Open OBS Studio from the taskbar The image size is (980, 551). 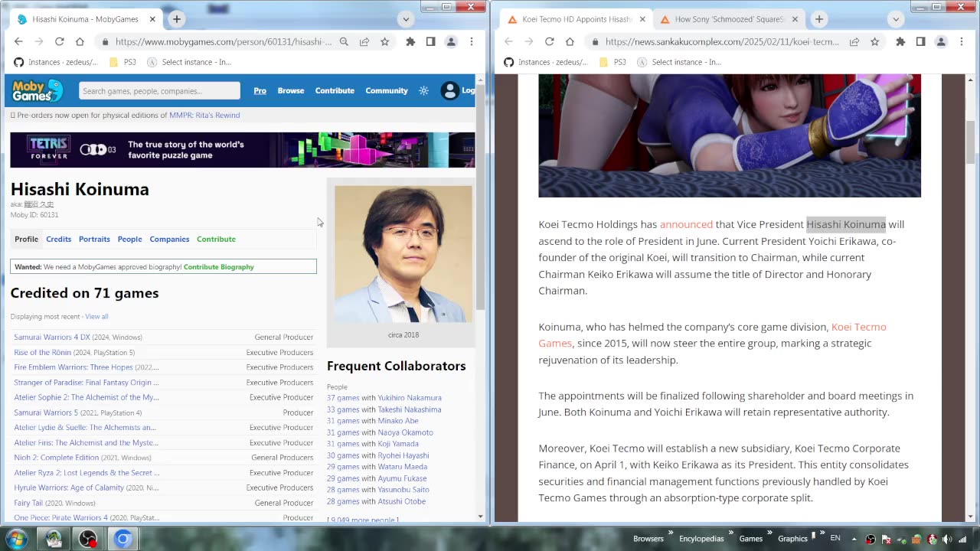point(88,539)
